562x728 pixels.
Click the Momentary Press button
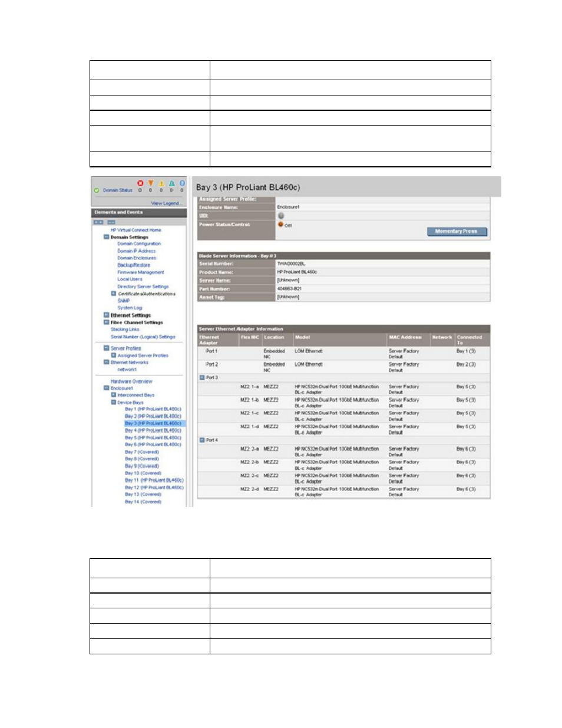[x=457, y=231]
